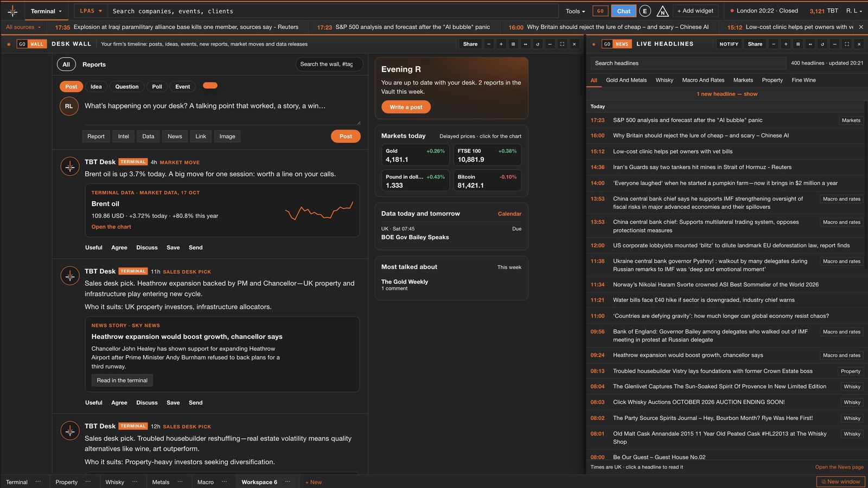Open the New window button

pyautogui.click(x=840, y=481)
